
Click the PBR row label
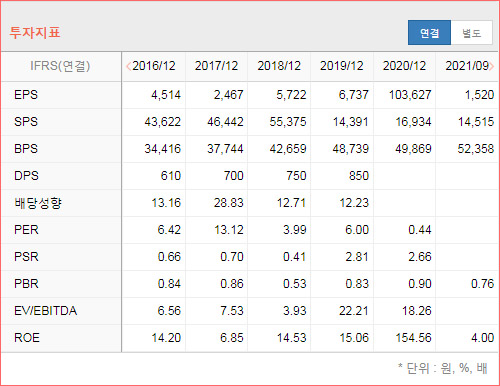(26, 284)
